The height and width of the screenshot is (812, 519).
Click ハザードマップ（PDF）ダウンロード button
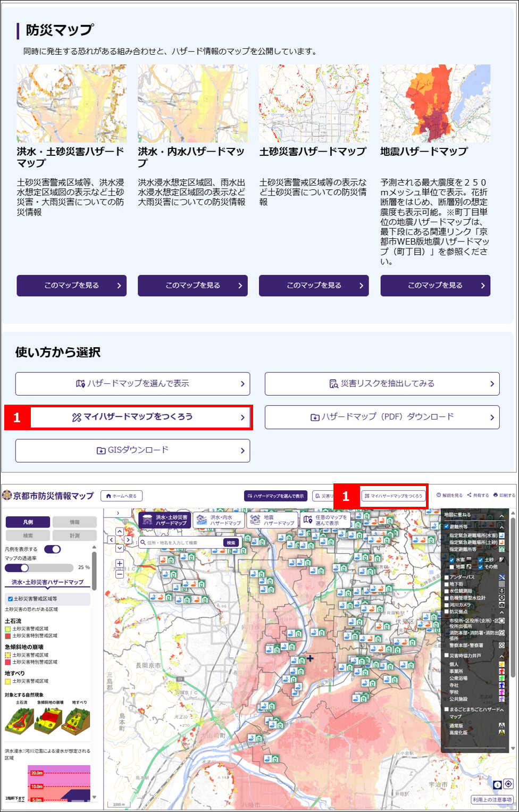tap(382, 417)
